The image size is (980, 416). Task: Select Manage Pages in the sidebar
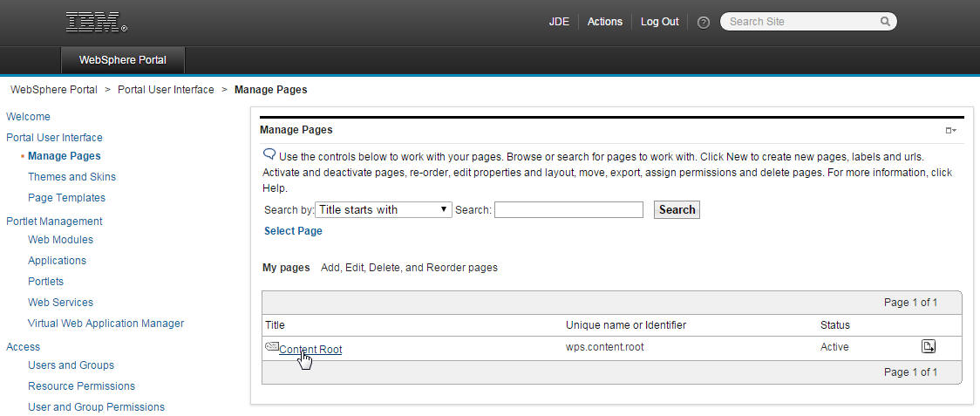pyautogui.click(x=65, y=156)
